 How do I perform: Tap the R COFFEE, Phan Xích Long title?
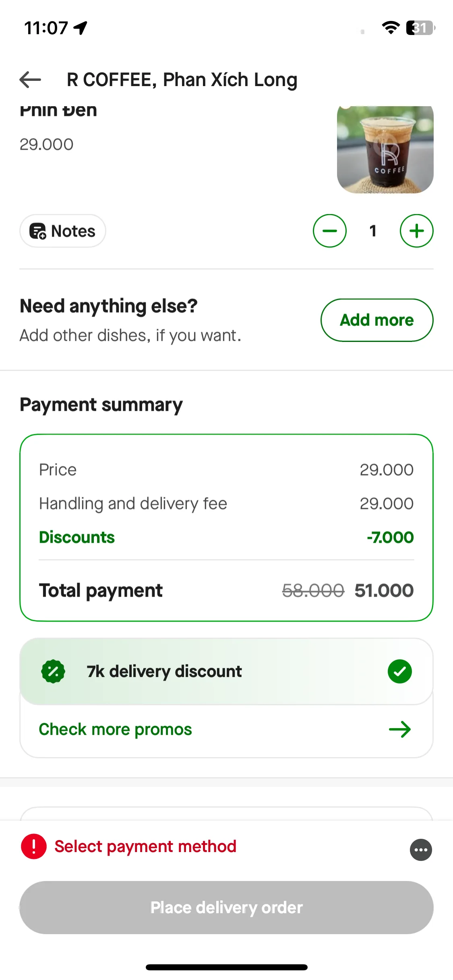point(182,80)
